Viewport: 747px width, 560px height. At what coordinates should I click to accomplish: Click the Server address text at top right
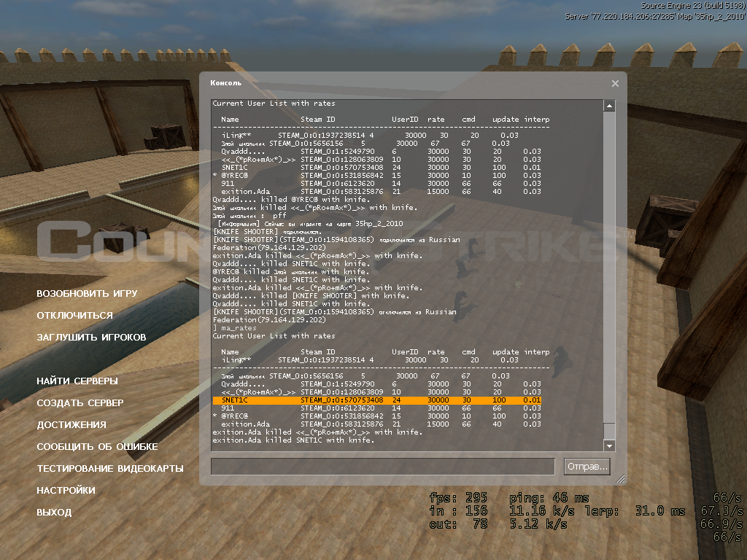click(655, 16)
